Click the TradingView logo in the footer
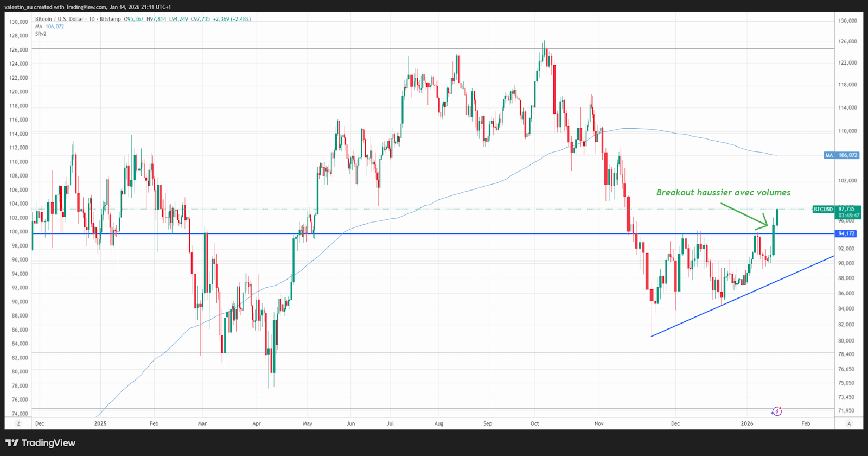 click(41, 443)
